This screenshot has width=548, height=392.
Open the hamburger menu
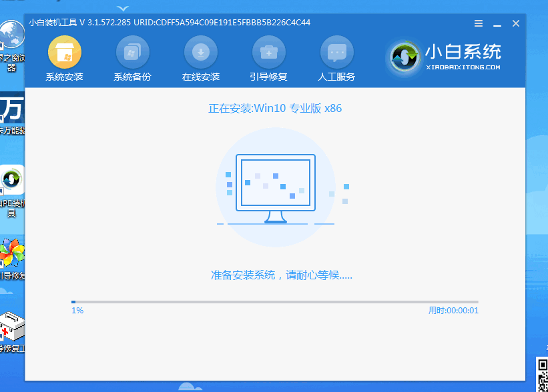(478, 23)
